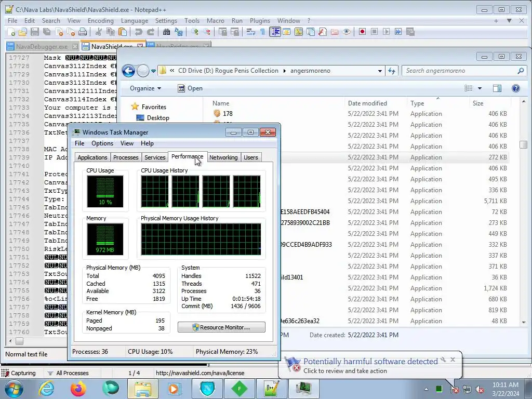Image resolution: width=532 pixels, height=399 pixels.
Task: Click the Save All icon in Notepad++ toolbar
Action: (x=46, y=32)
